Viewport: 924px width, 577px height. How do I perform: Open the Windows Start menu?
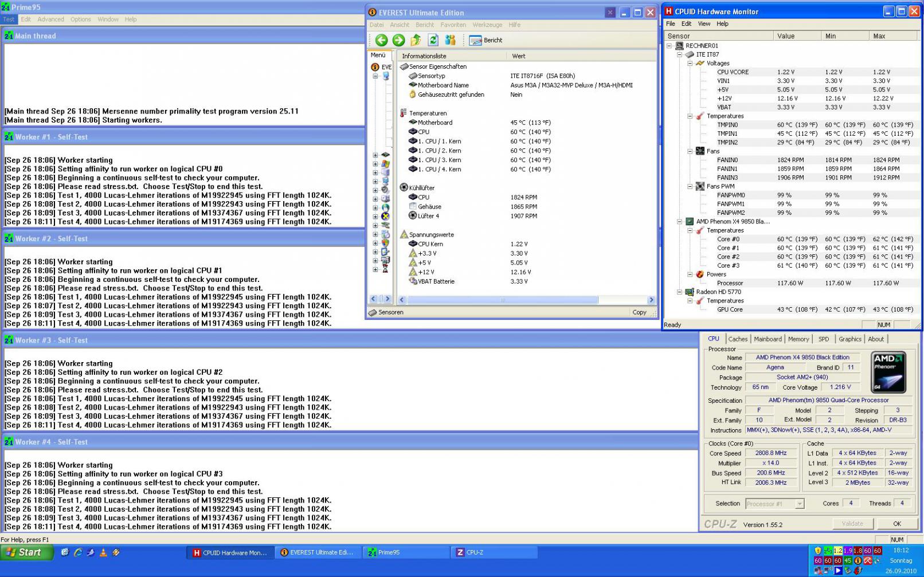[x=27, y=552]
